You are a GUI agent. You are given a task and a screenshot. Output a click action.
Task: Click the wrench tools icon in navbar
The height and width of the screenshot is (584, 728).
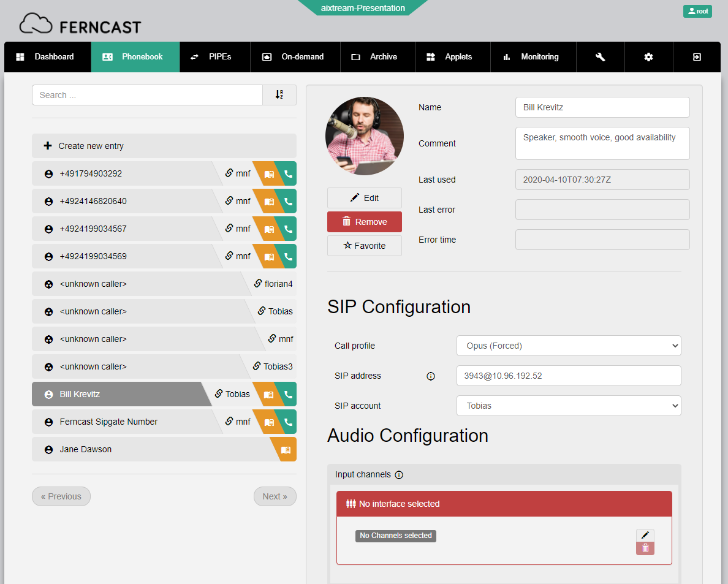click(600, 57)
